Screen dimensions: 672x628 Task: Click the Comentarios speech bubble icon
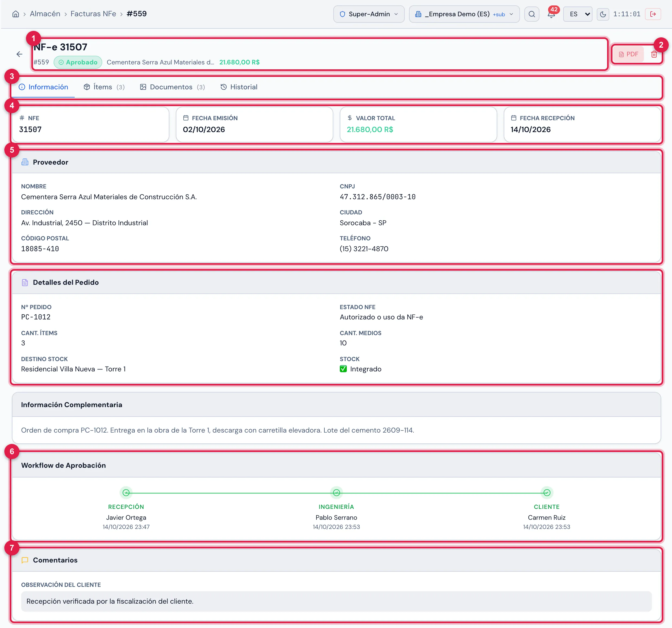click(25, 560)
